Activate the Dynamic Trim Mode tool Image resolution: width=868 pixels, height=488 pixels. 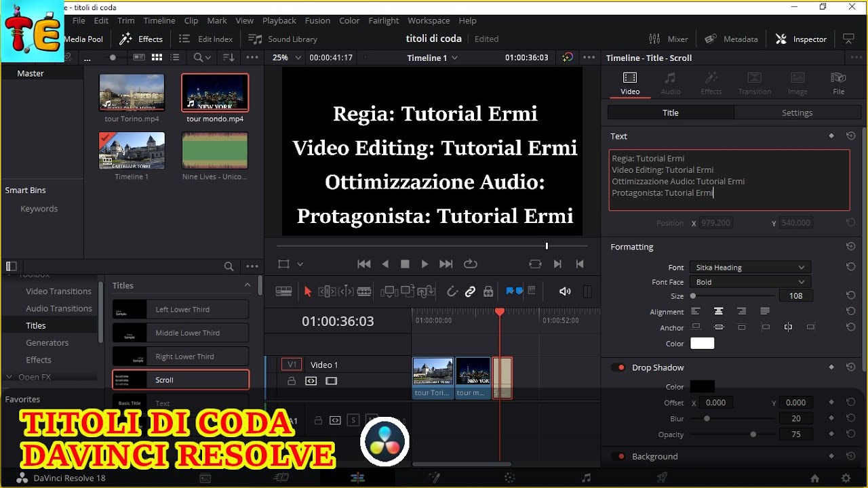pos(346,291)
